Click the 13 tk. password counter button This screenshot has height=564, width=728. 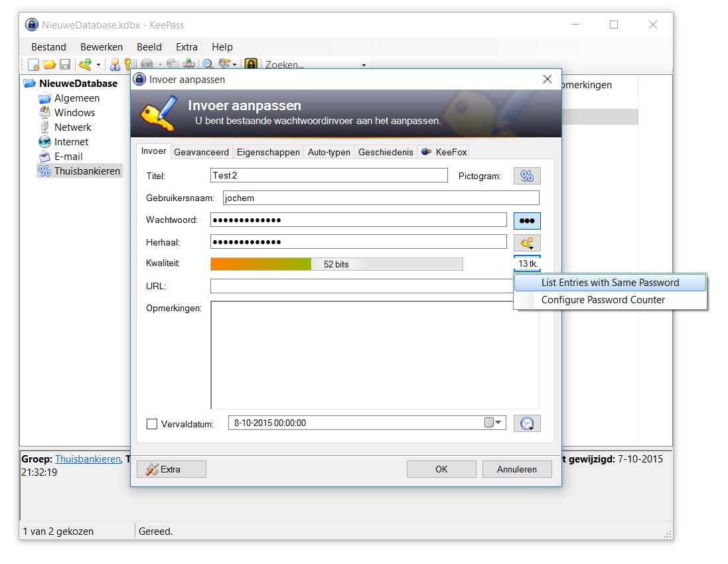click(527, 263)
